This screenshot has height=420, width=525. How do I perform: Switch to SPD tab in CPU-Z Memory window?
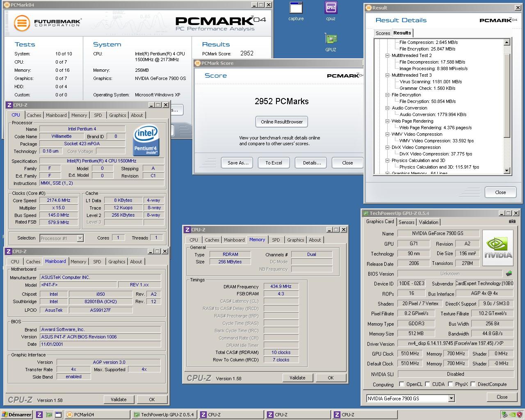click(276, 240)
